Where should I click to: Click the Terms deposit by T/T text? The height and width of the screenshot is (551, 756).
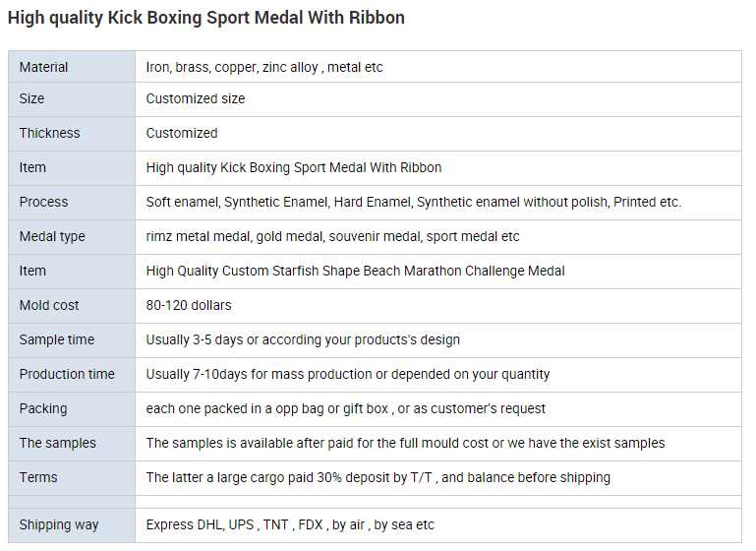pos(378,477)
